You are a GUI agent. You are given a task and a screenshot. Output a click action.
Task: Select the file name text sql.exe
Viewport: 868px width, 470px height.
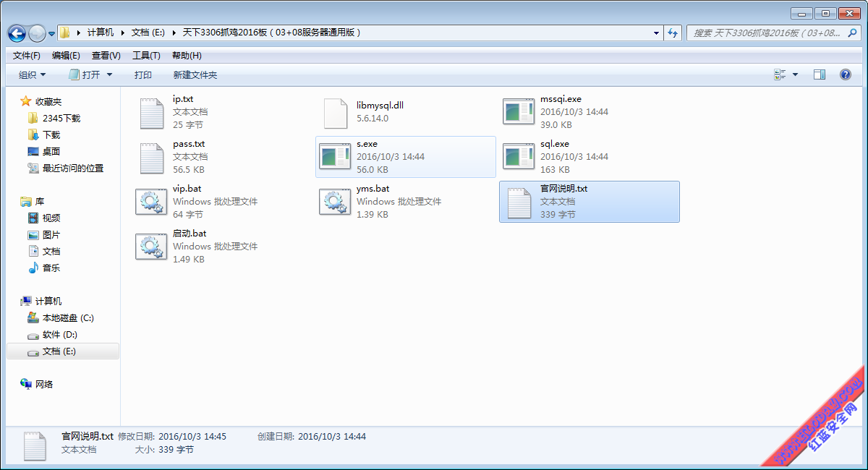pyautogui.click(x=555, y=144)
